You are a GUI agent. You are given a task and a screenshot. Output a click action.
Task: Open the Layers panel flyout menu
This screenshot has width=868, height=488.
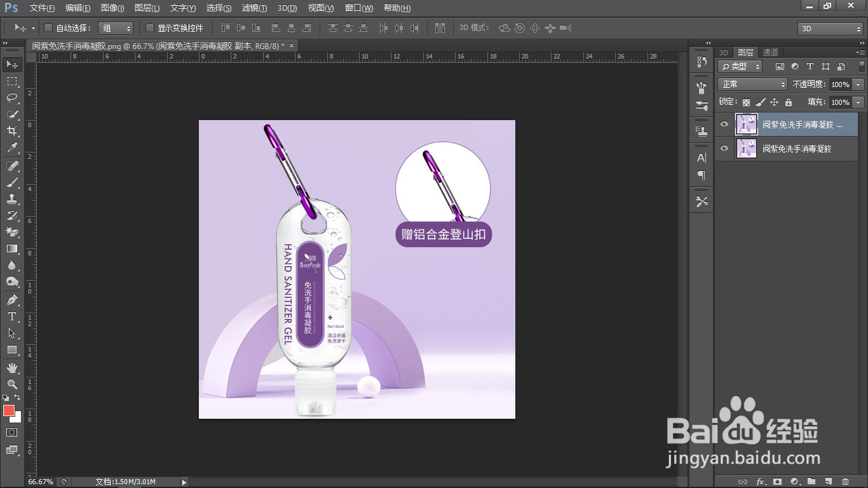(861, 52)
